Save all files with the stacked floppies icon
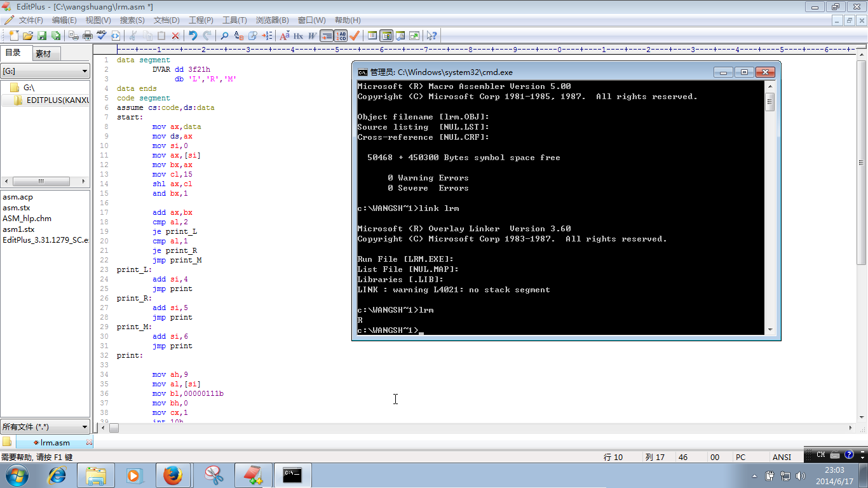The image size is (868, 488). [x=56, y=36]
